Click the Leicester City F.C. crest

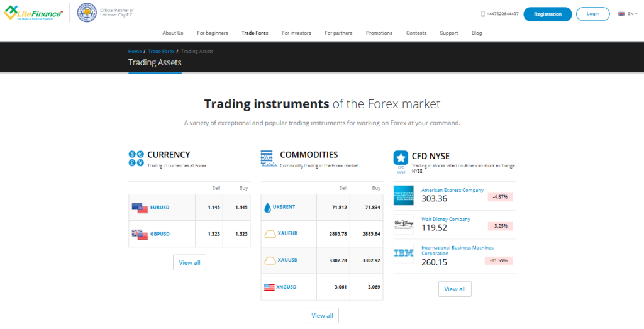point(87,13)
